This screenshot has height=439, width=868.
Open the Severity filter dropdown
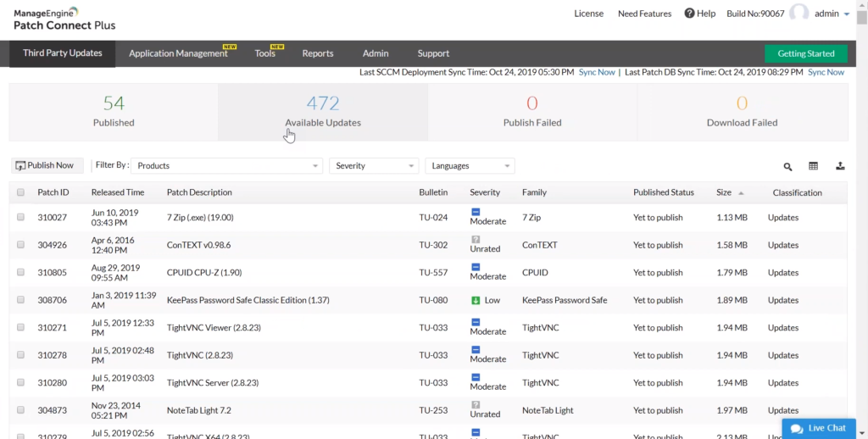(x=374, y=166)
